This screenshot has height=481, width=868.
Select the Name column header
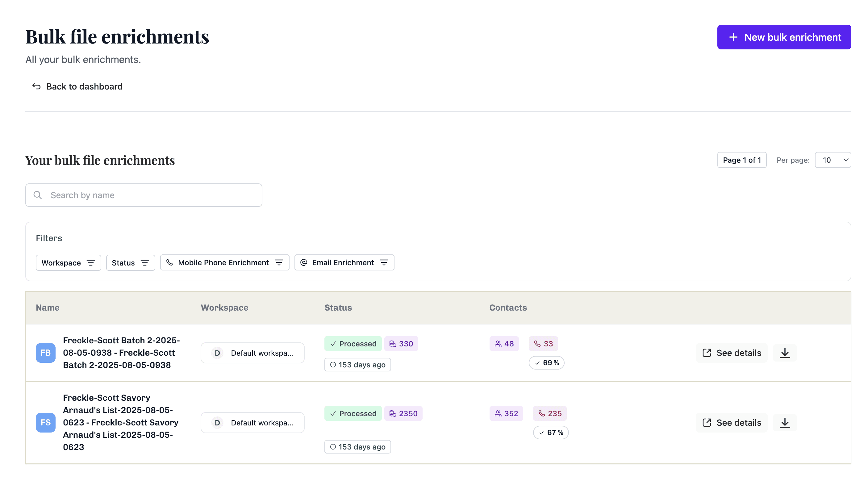[48, 307]
